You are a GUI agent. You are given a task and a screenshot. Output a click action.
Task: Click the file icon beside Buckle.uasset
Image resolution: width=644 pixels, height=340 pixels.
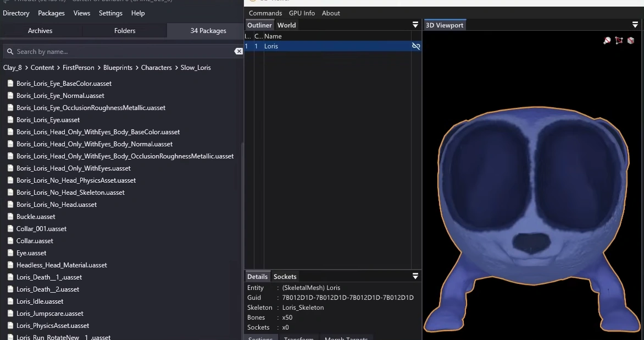point(10,217)
